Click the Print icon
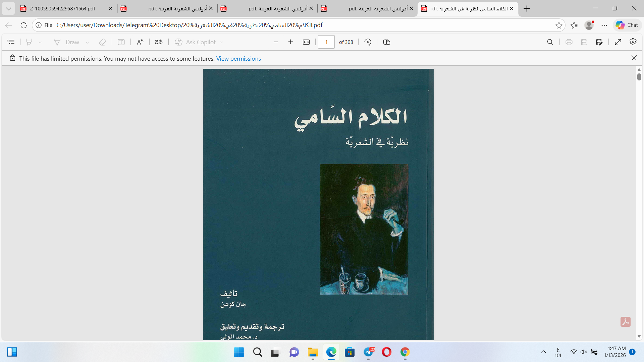The width and height of the screenshot is (644, 362). click(x=569, y=42)
